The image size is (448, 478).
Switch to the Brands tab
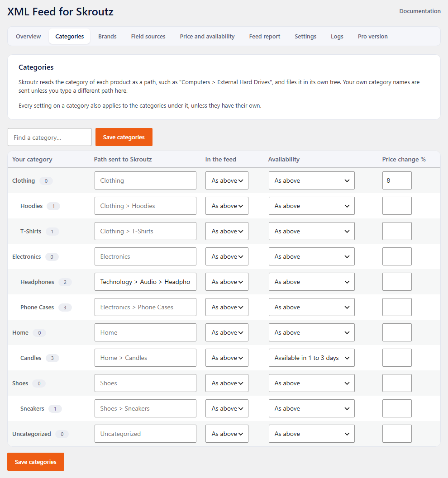[x=107, y=36]
